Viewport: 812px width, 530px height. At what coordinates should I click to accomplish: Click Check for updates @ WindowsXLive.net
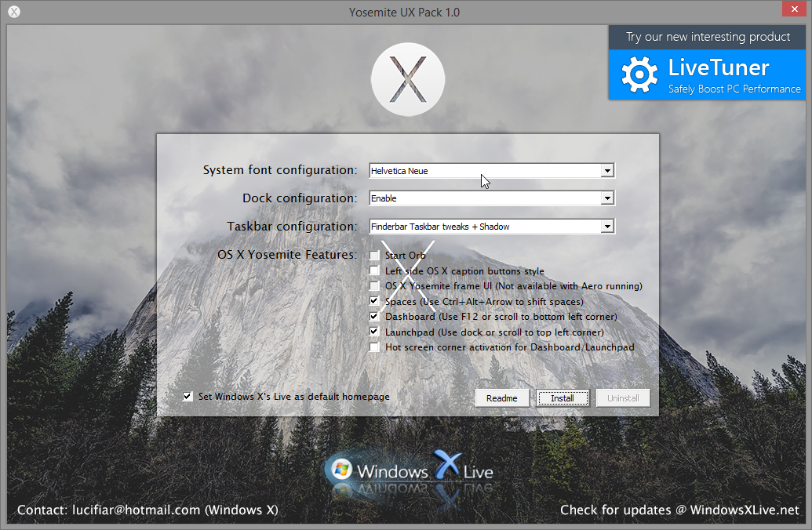679,510
